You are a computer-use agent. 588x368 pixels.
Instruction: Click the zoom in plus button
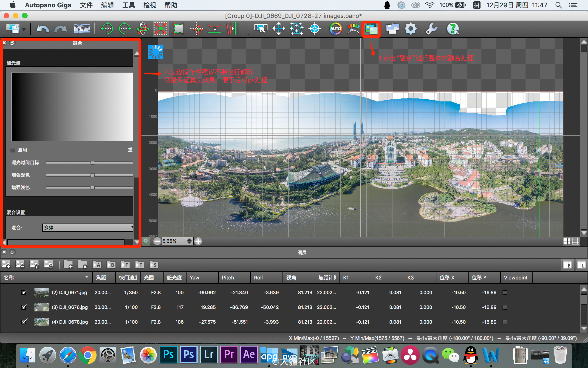[x=198, y=241]
